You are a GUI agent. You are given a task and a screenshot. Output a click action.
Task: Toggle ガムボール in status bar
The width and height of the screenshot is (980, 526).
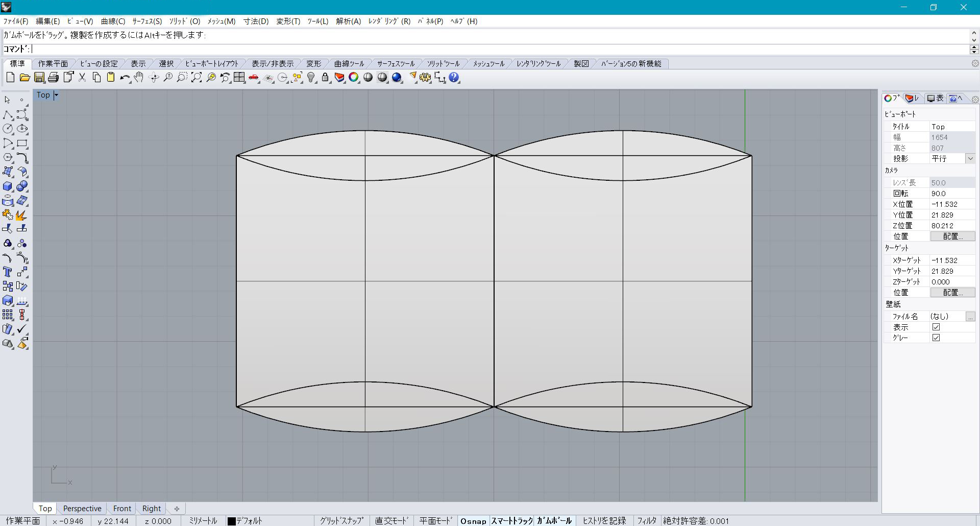(554, 520)
